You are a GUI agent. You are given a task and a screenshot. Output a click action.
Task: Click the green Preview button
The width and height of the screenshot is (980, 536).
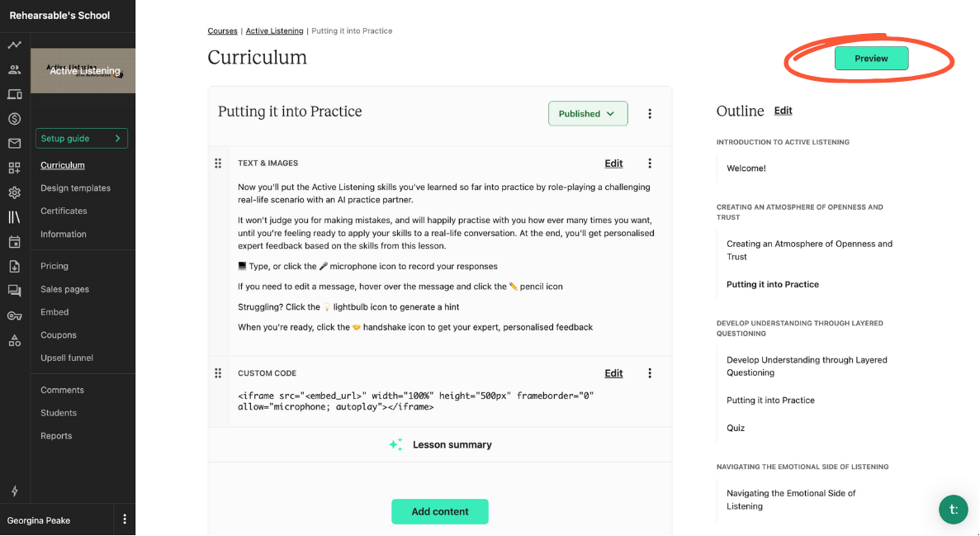point(871,59)
